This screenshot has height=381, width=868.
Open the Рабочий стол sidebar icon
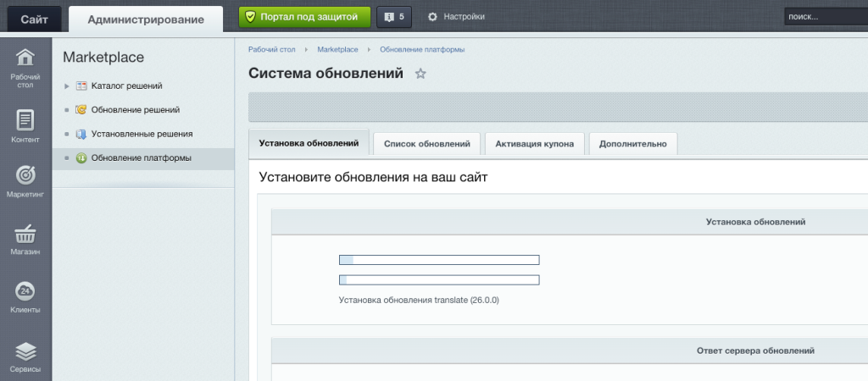pos(25,58)
